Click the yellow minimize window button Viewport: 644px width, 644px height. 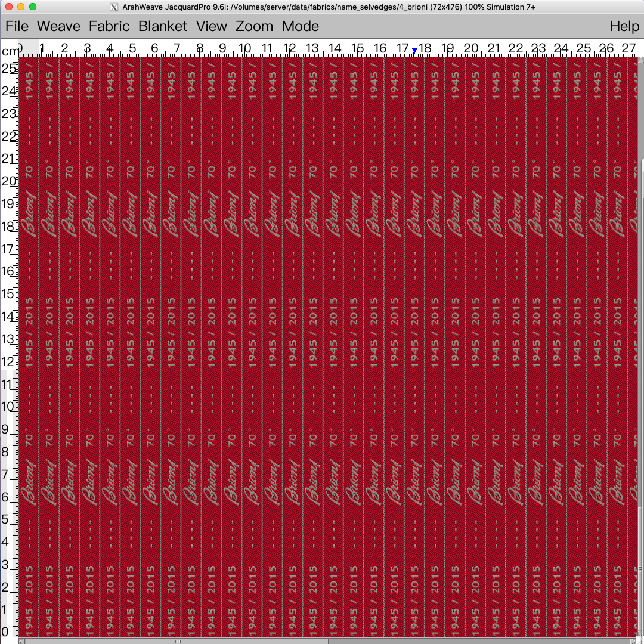(x=21, y=7)
